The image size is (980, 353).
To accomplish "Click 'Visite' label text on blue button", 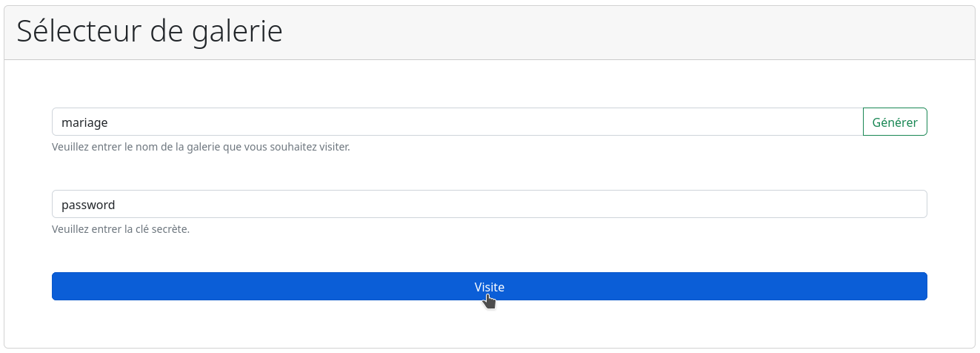I will [x=490, y=287].
